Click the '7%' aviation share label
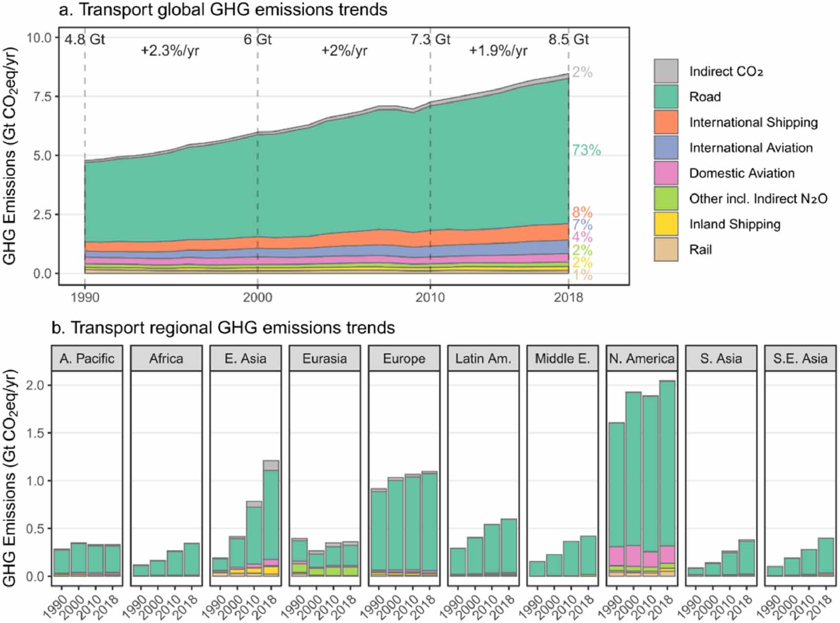 click(582, 225)
